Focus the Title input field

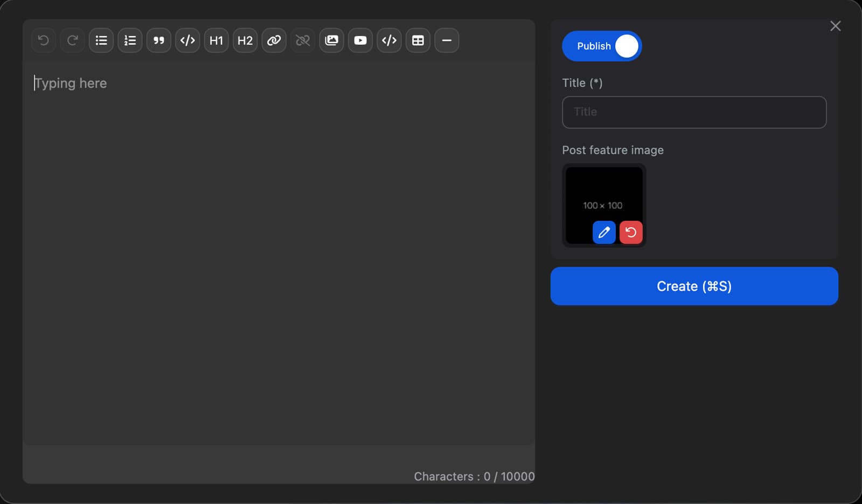[x=694, y=112]
